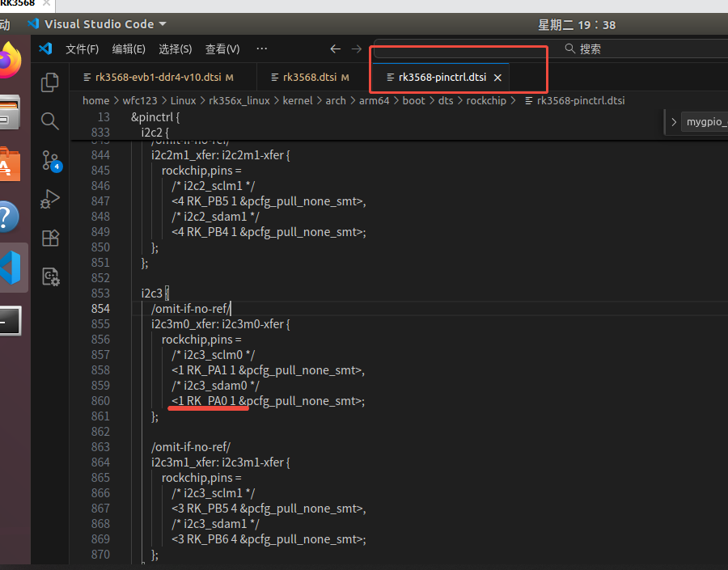Open the Extensions view
Screen dimensions: 728x570
coord(50,239)
